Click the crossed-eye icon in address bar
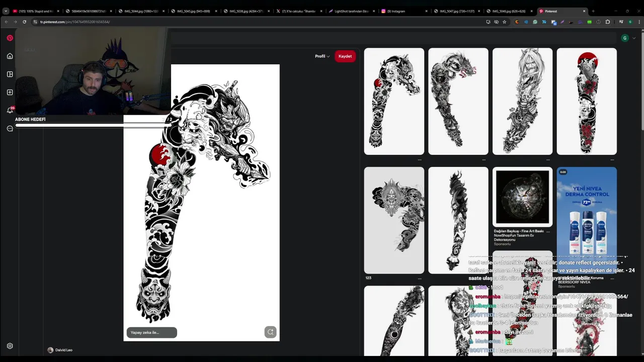The width and height of the screenshot is (644, 362). tap(496, 22)
